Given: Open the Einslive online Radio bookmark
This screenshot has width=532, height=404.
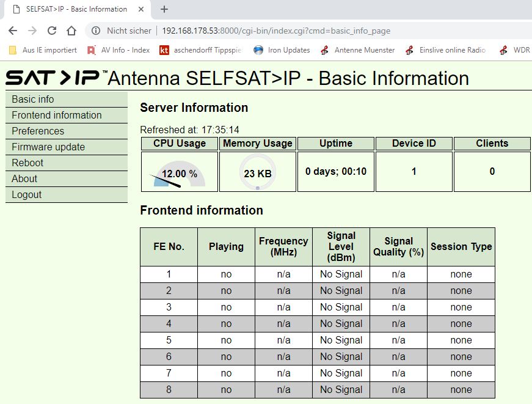Looking at the screenshot, I should [446, 50].
